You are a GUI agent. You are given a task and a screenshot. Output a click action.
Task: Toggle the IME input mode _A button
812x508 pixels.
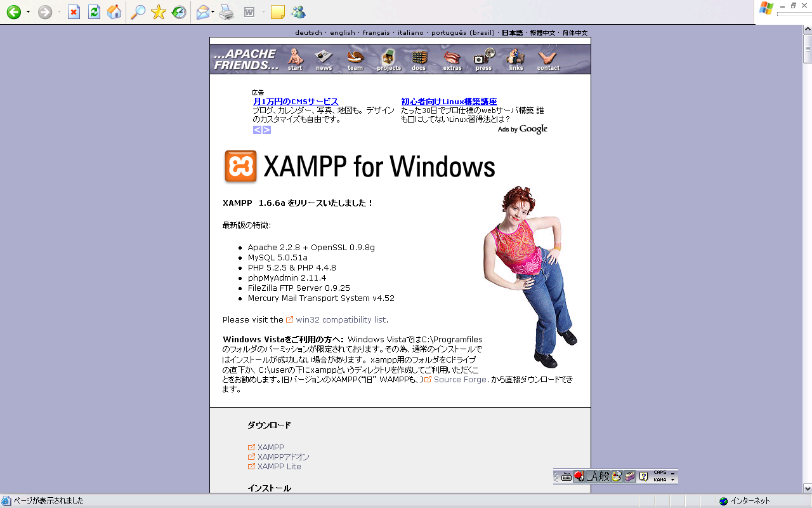click(x=591, y=476)
